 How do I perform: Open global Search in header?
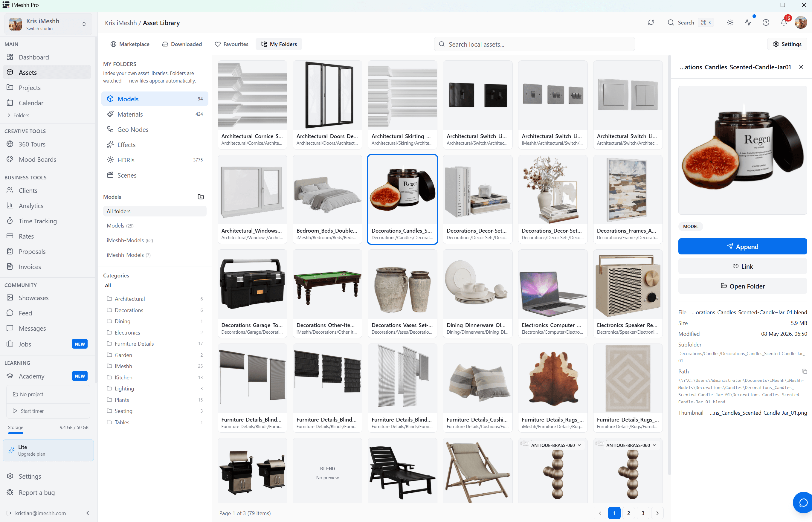pos(690,22)
